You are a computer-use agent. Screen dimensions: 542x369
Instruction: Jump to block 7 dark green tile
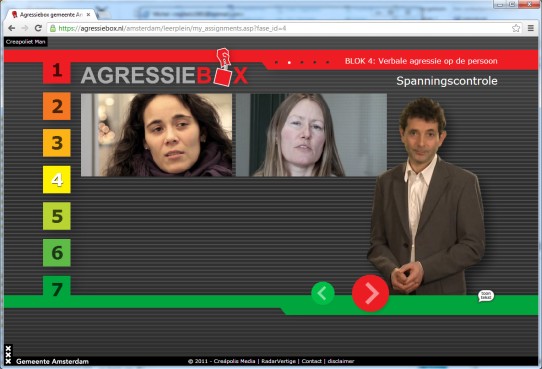tap(57, 286)
